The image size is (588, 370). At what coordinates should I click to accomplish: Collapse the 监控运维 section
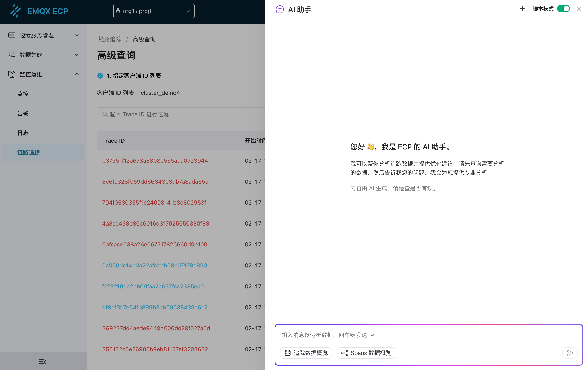(x=76, y=74)
